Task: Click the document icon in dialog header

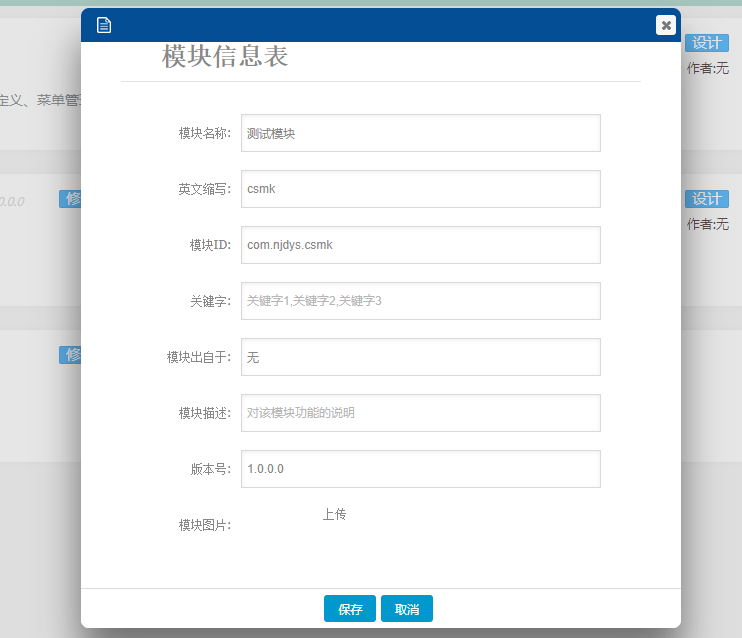Action: [104, 25]
